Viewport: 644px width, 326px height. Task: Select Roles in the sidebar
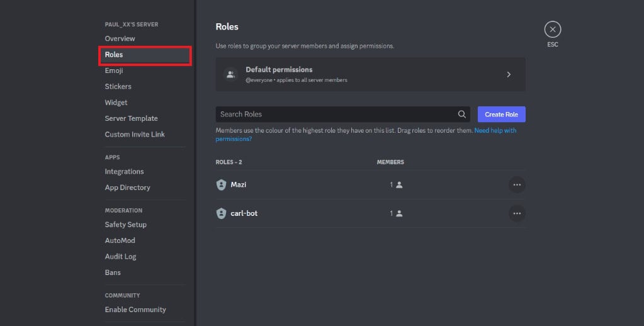(x=145, y=55)
